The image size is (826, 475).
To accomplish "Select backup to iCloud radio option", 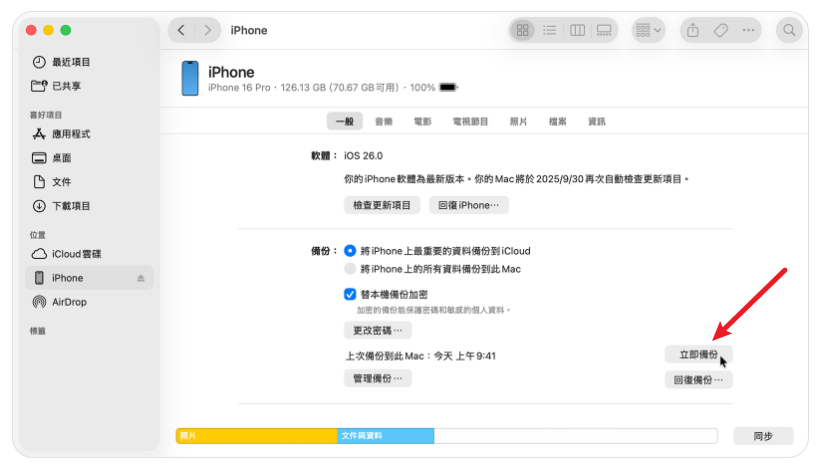I will 350,251.
